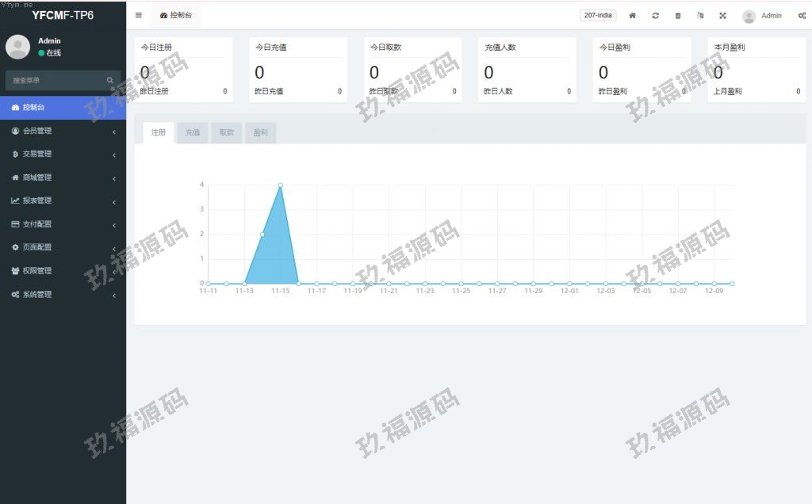
Task: Open the 支付配置 sidebar menu
Action: tap(63, 224)
